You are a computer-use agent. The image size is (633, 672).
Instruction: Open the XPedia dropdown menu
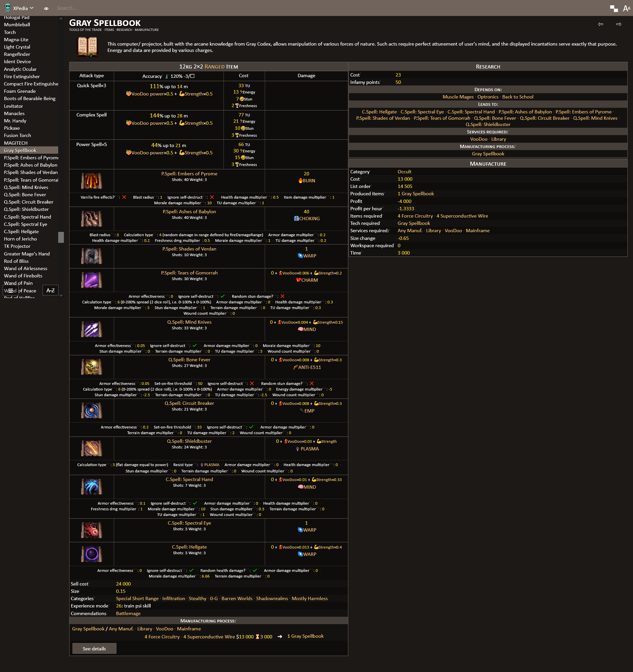click(24, 8)
